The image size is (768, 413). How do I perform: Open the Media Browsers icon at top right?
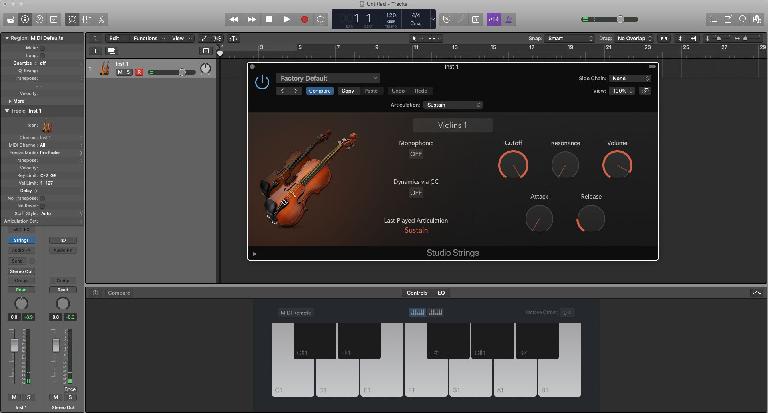tap(757, 20)
